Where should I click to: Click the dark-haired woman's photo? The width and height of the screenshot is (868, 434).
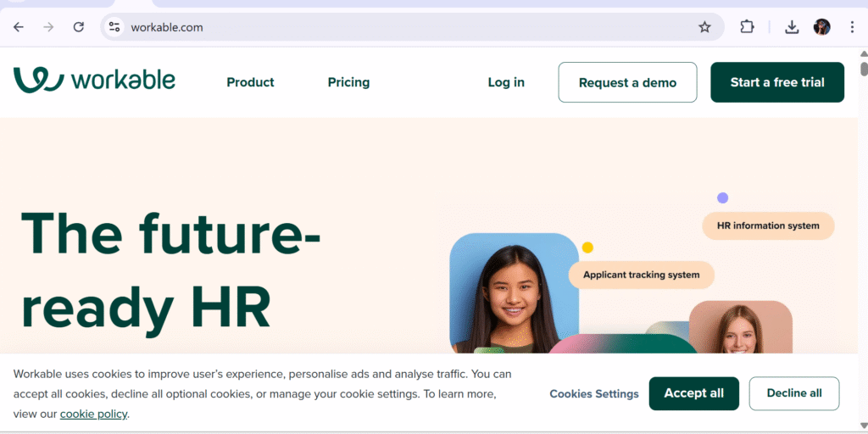point(514,293)
